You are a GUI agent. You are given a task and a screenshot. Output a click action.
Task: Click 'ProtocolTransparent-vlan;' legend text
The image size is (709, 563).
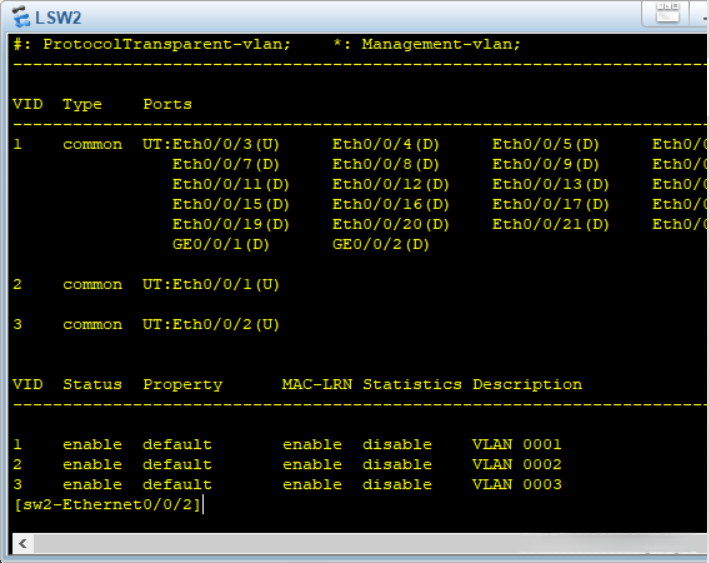(x=166, y=44)
